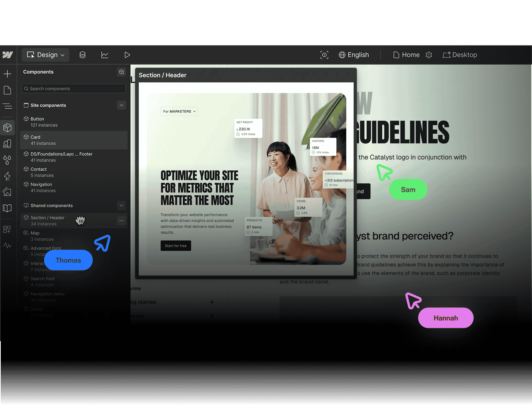Open the Pages panel icon
The width and height of the screenshot is (532, 405).
coord(7,90)
